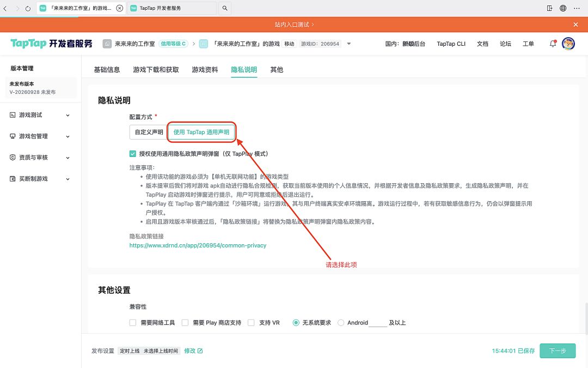
Task: Open the browser search magnifier icon
Action: (225, 8)
